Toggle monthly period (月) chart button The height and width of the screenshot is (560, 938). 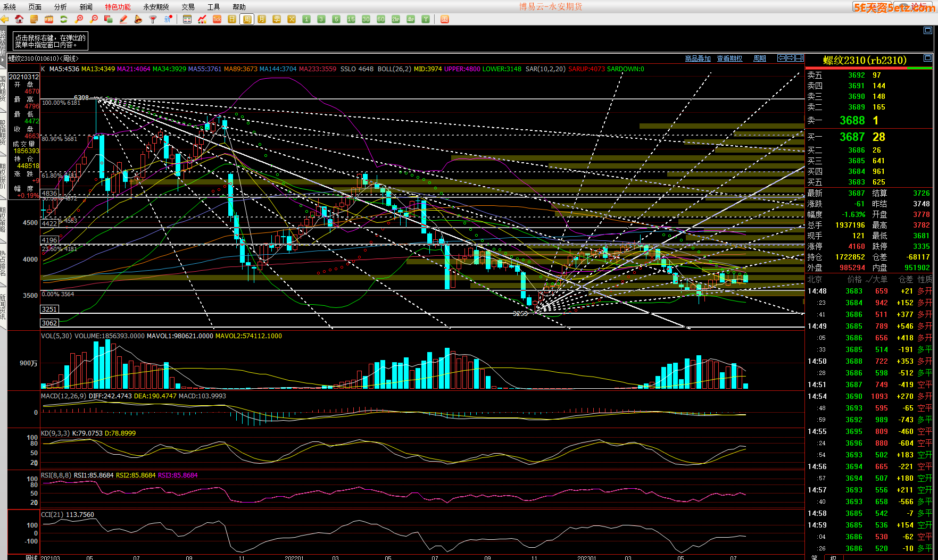[262, 19]
